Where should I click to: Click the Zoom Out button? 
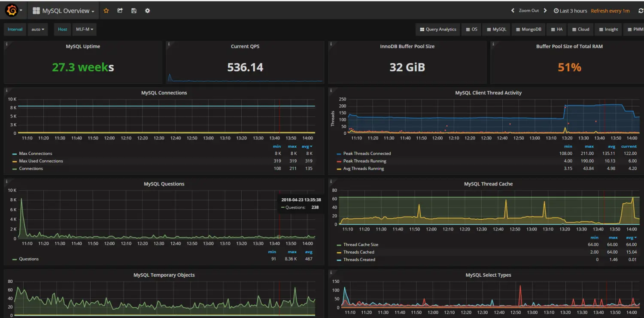(529, 11)
